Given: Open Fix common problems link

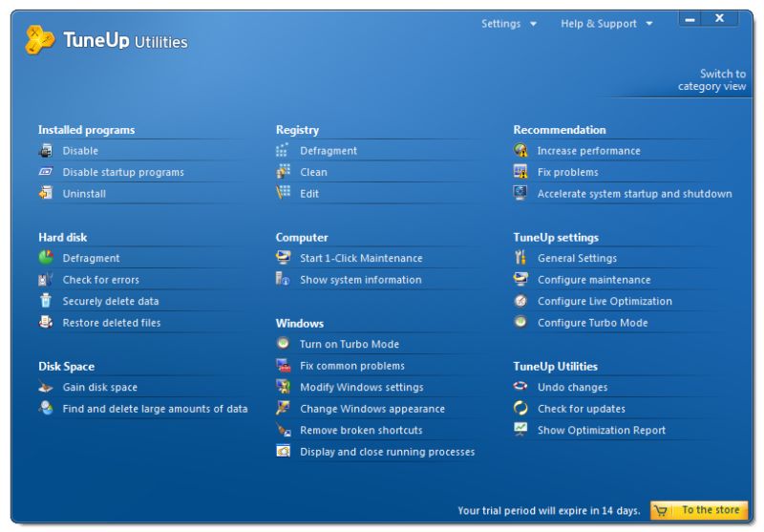Looking at the screenshot, I should tap(351, 366).
